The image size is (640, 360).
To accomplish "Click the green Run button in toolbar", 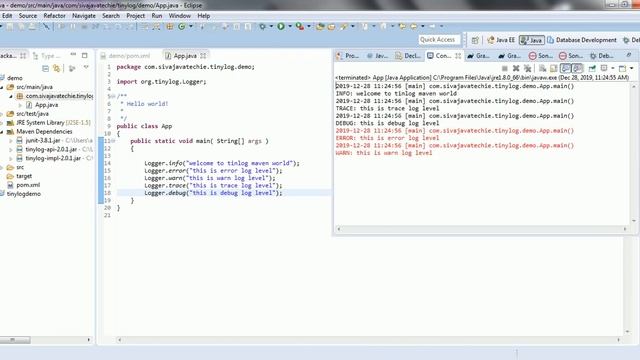I will [x=281, y=27].
